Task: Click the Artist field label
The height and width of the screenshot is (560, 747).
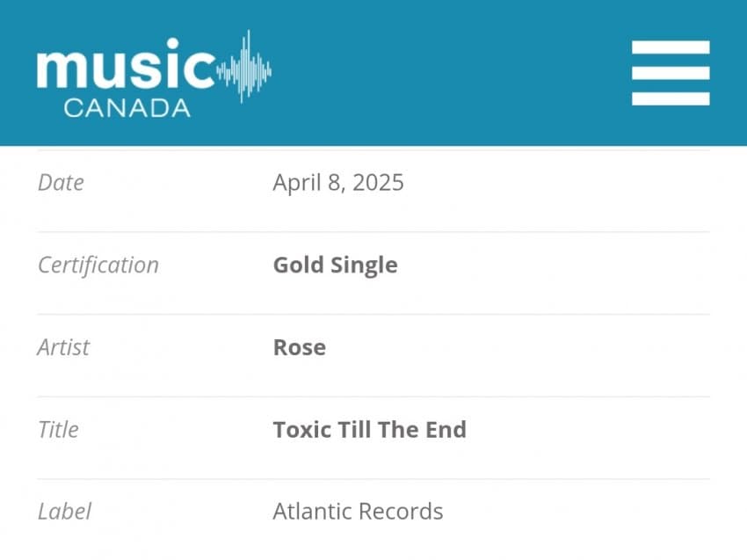Action: pos(63,347)
